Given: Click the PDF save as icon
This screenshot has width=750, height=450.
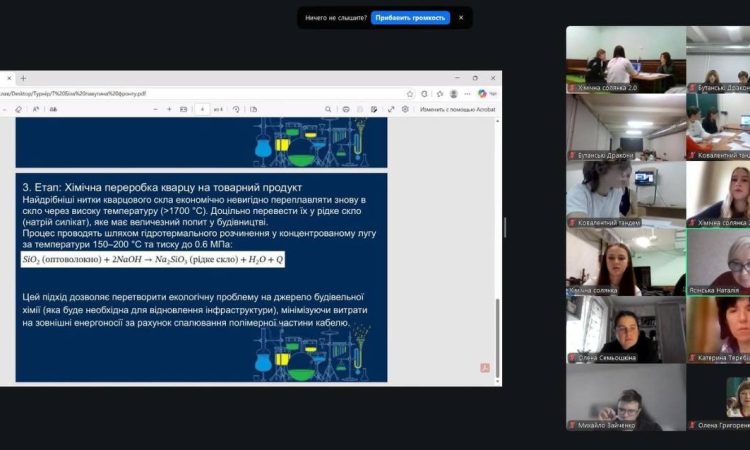Looking at the screenshot, I should (x=374, y=110).
